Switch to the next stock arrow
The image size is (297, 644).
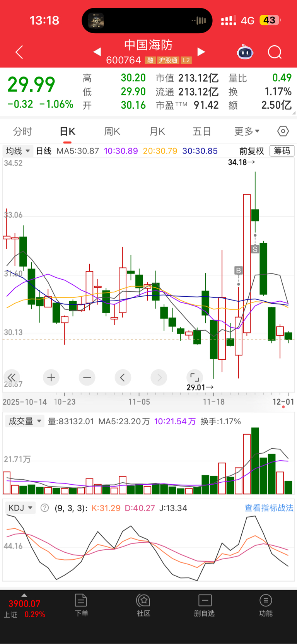coord(201,51)
